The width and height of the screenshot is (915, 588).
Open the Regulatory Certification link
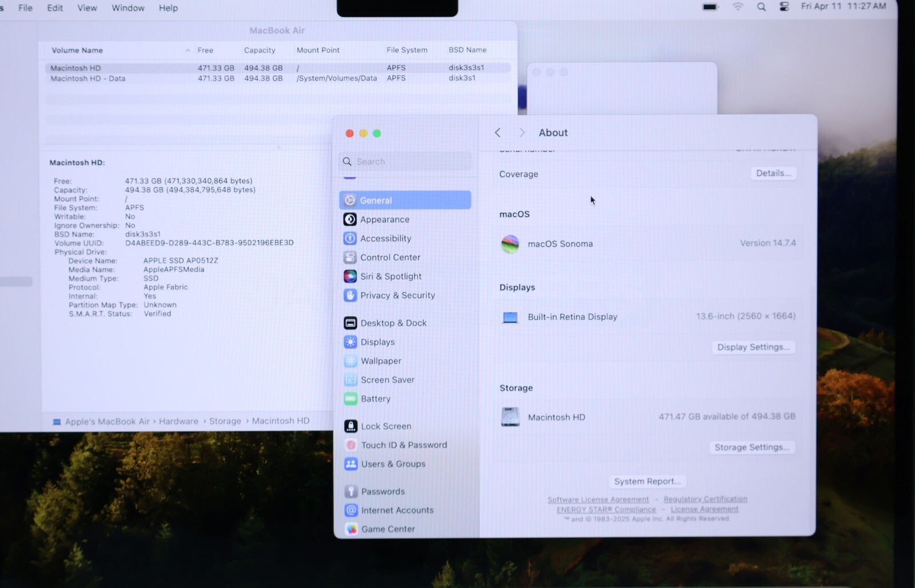705,499
